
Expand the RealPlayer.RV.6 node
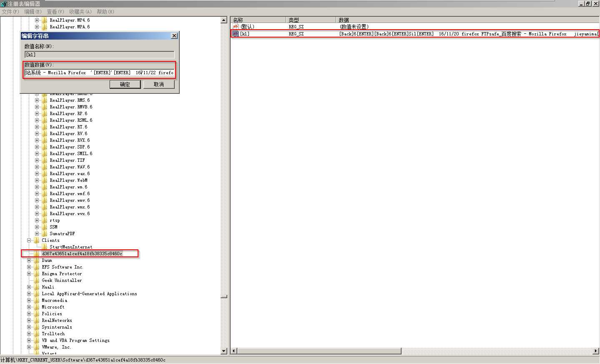click(37, 133)
